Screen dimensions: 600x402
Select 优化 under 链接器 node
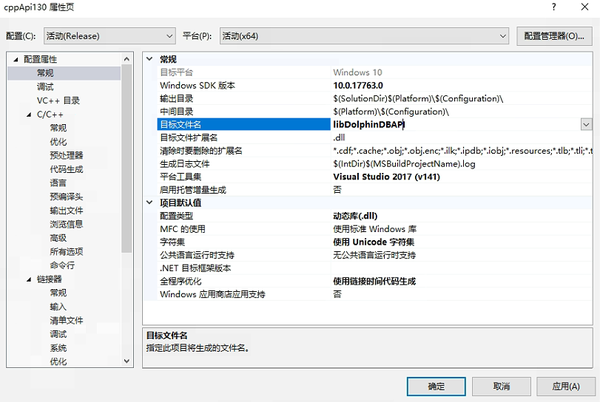tap(58, 361)
